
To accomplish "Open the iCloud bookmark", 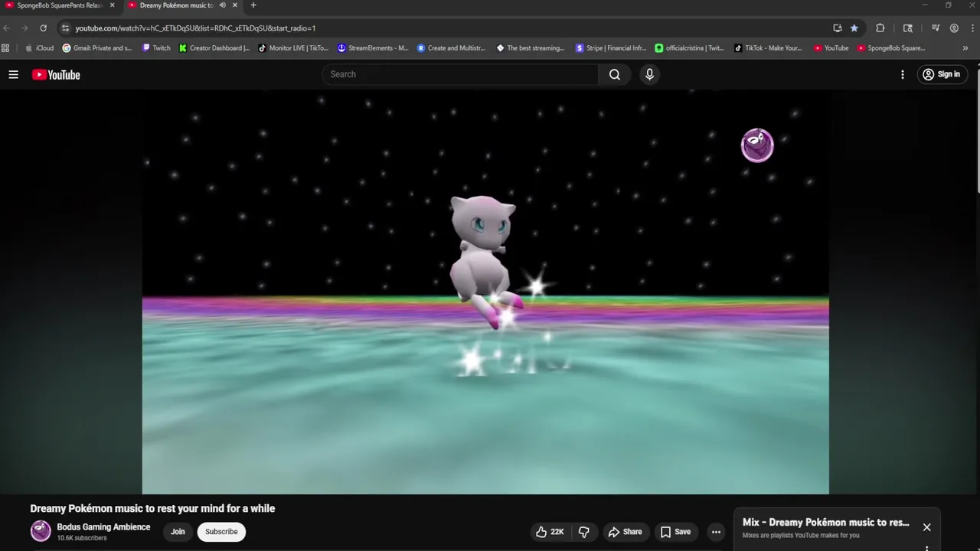I will [x=40, y=48].
